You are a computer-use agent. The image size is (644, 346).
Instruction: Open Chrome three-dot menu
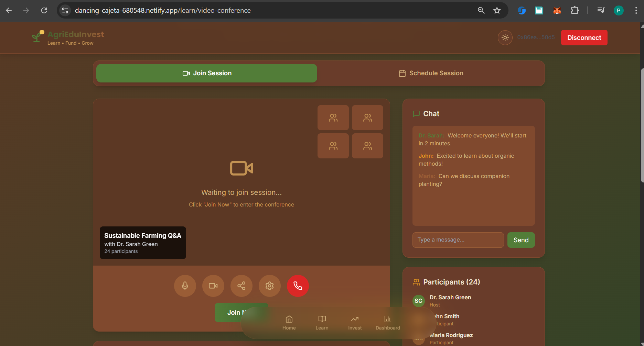pos(636,10)
